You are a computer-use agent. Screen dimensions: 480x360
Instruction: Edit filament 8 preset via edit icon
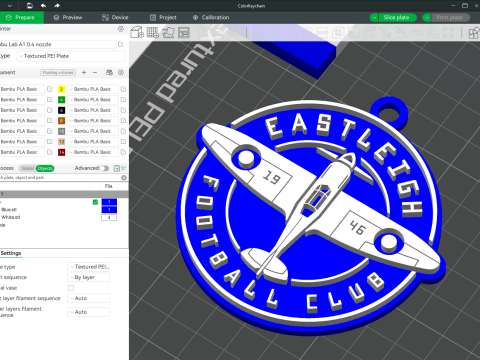point(123,121)
